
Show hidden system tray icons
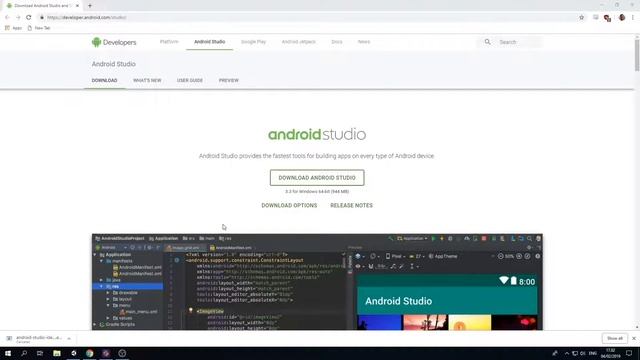coord(567,353)
